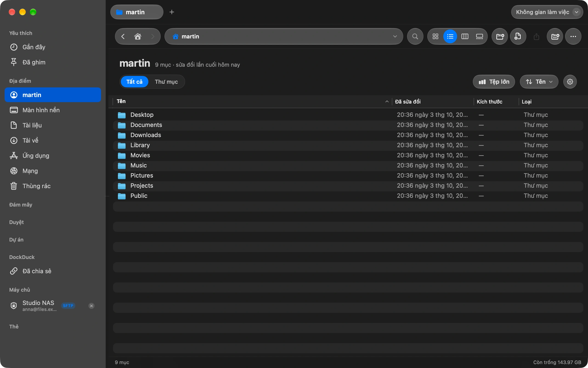Open Thùng rác in the sidebar
This screenshot has height=368, width=588.
[x=53, y=186]
